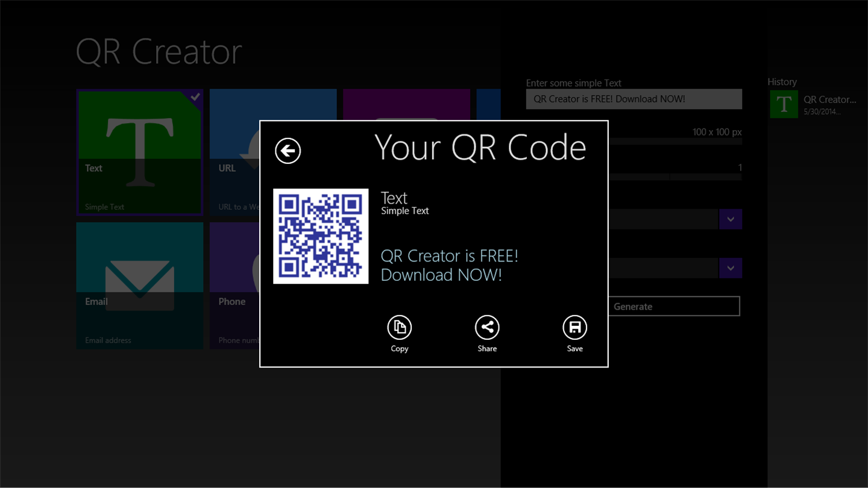Toggle the checkmark on the Text tile

click(195, 96)
